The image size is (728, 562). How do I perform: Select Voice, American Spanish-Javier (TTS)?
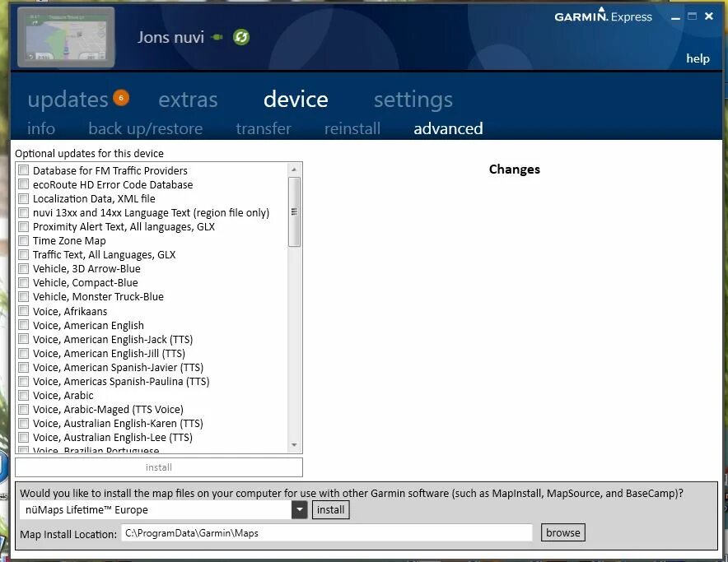(x=24, y=367)
